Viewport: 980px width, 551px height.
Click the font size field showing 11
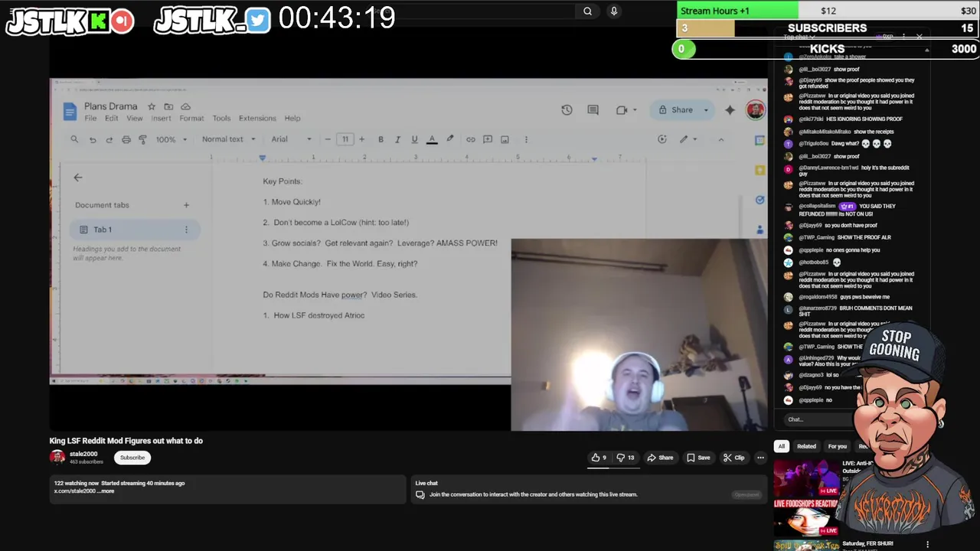tap(345, 139)
